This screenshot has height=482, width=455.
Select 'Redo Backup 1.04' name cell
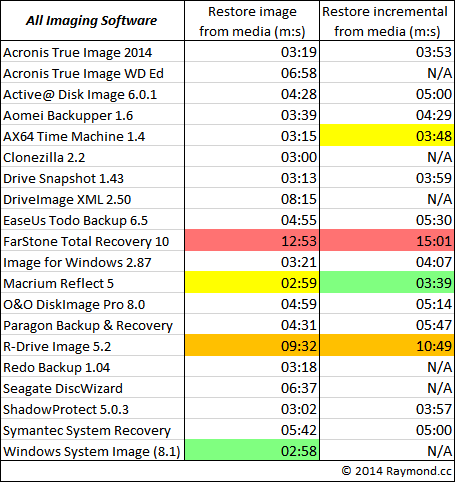[x=93, y=367]
